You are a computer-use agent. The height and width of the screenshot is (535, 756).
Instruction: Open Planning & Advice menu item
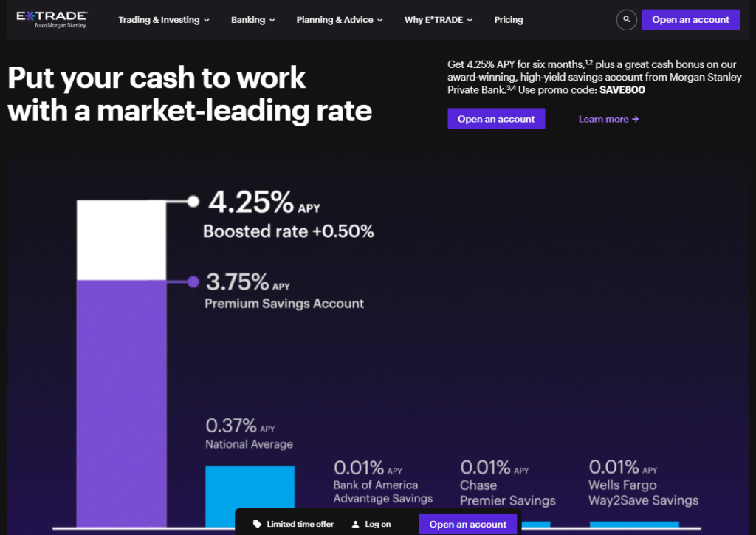pos(334,20)
